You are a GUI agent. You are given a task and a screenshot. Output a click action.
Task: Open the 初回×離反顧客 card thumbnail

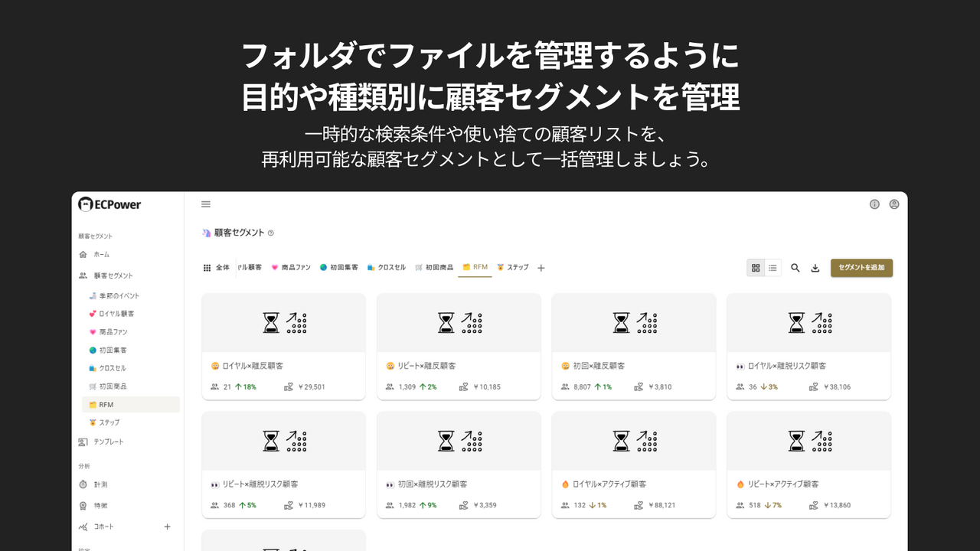click(x=634, y=323)
